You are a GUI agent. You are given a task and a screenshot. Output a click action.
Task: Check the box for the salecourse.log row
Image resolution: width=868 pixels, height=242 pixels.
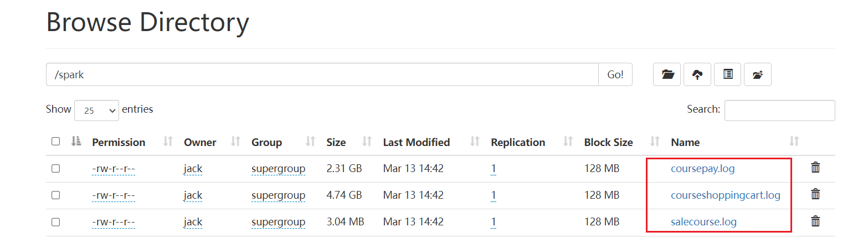(x=55, y=222)
